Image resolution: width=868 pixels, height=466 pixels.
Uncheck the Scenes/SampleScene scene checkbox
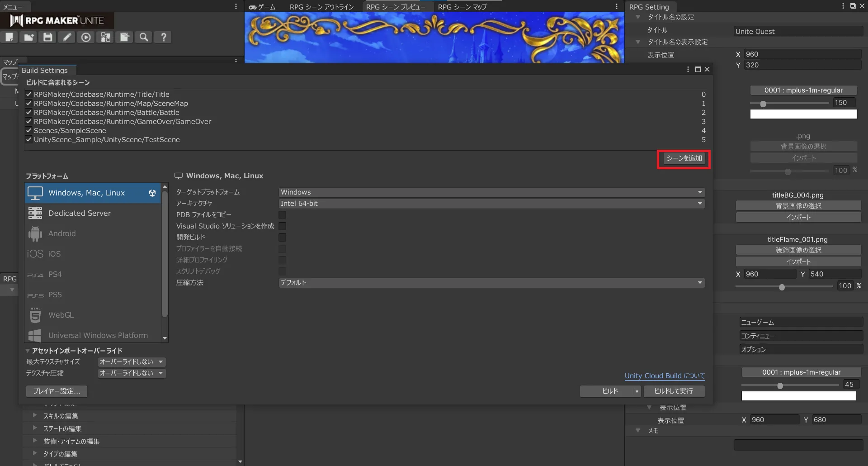point(28,131)
